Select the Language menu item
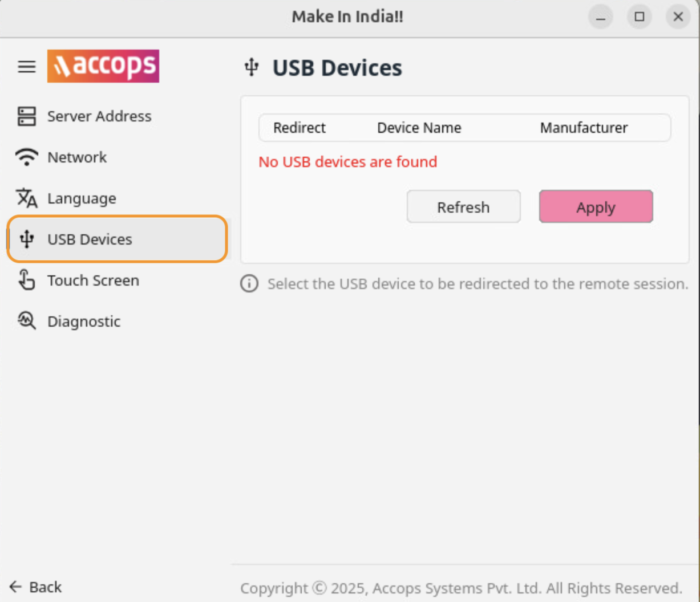Screen dimensions: 700x602 (82, 198)
